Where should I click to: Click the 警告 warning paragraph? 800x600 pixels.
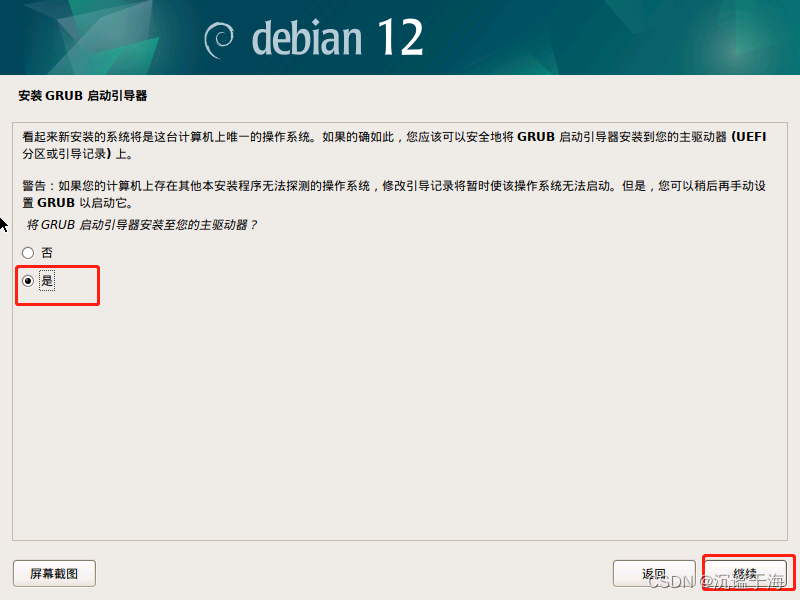[394, 194]
